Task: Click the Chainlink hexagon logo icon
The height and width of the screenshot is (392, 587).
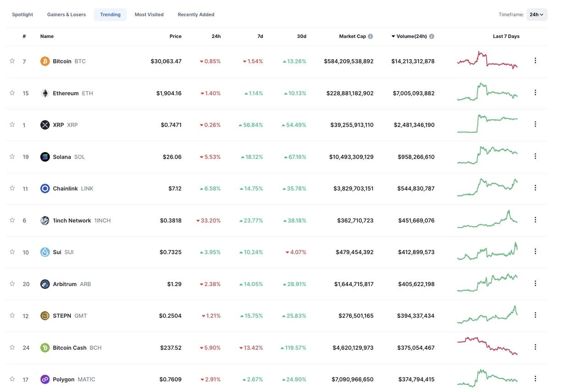Action: click(45, 188)
